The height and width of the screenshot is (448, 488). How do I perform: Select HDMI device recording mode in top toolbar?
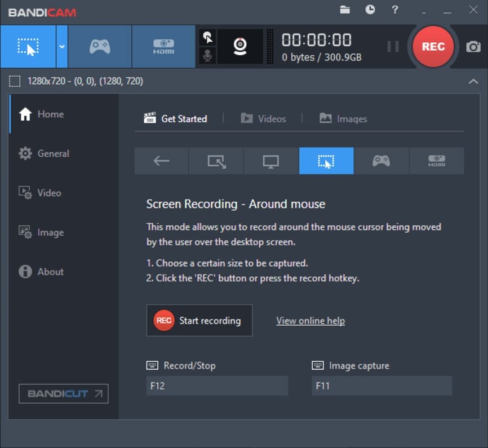pos(163,46)
